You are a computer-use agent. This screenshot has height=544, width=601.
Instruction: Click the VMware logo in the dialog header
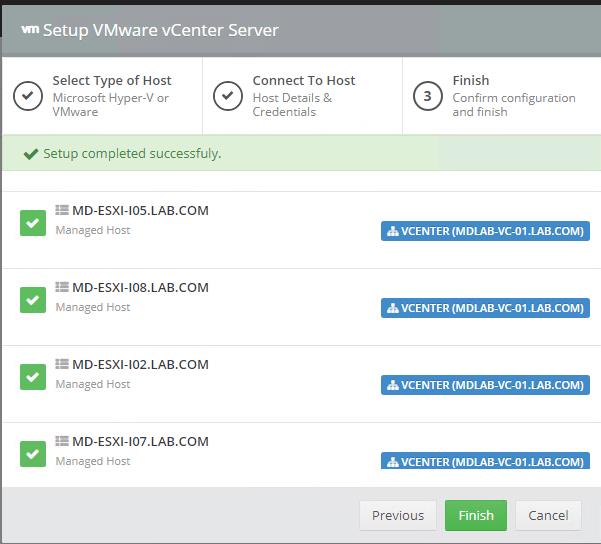pyautogui.click(x=30, y=29)
